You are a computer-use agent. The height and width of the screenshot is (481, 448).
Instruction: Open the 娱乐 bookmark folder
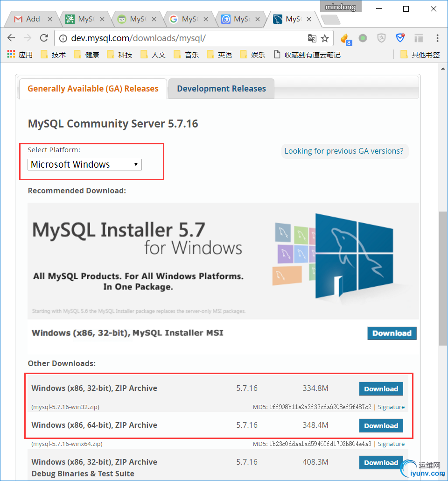tap(252, 55)
